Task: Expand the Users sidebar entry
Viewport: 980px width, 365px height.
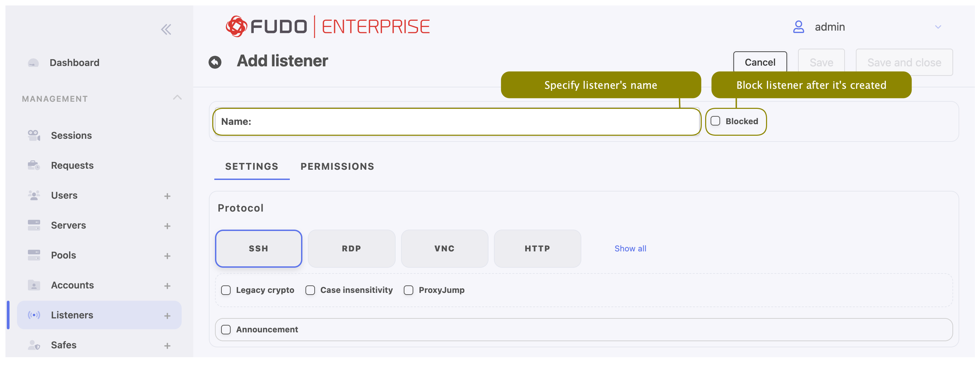Action: coord(167,195)
